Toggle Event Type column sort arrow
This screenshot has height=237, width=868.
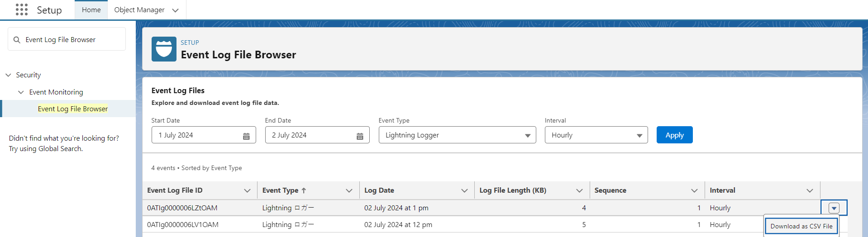click(x=304, y=190)
